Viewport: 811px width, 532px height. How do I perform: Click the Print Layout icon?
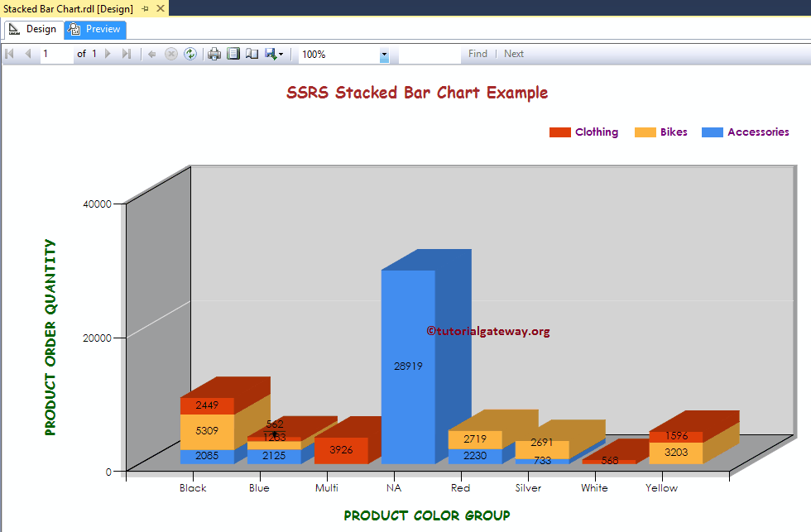[x=233, y=54]
